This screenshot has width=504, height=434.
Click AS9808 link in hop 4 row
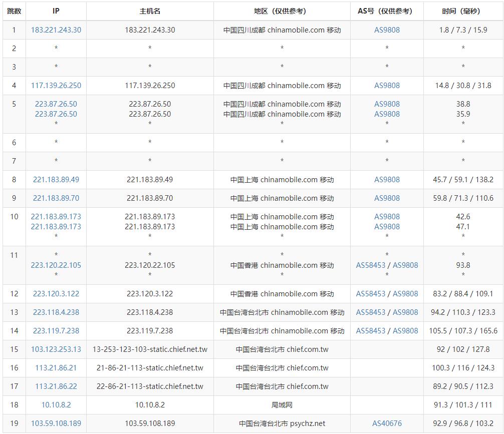coord(387,86)
